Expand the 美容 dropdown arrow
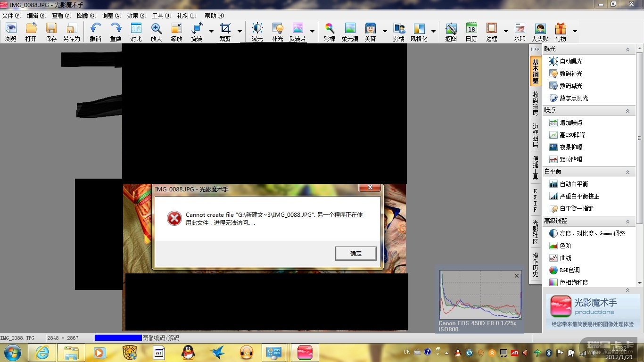This screenshot has width=644, height=362. (x=385, y=32)
